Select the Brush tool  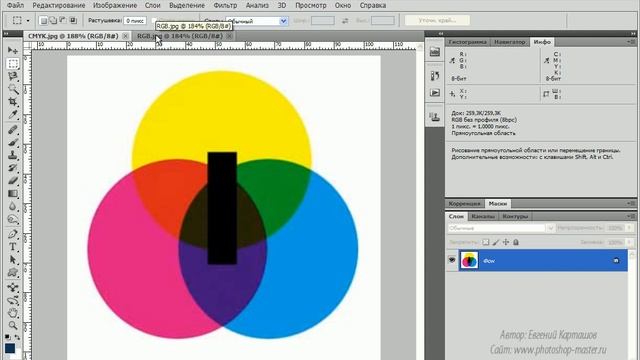[x=13, y=142]
